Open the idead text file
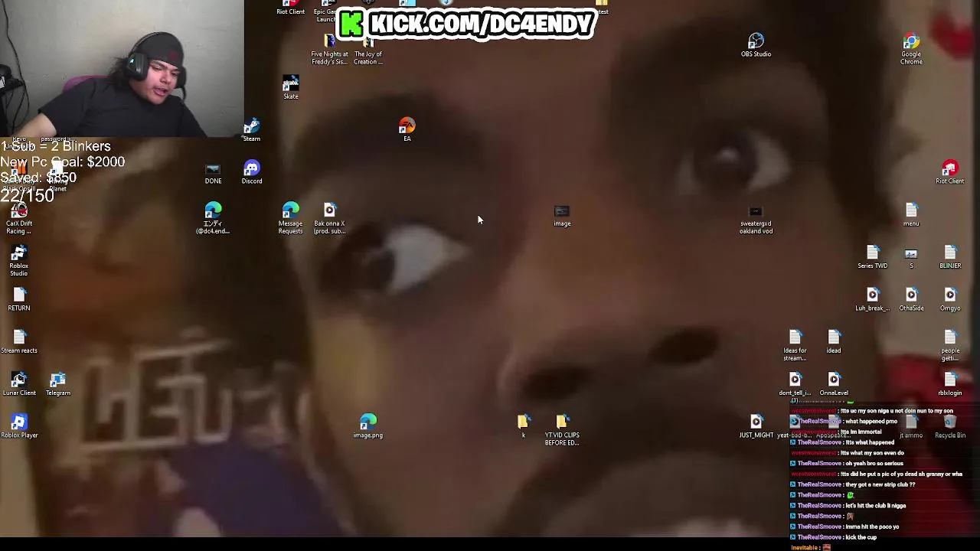980x551 pixels. coord(834,342)
